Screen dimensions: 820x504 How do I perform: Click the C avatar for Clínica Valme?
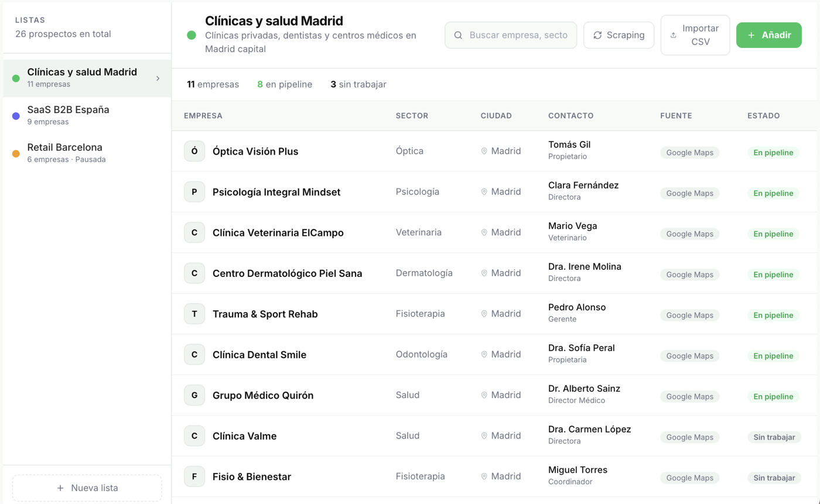click(194, 436)
